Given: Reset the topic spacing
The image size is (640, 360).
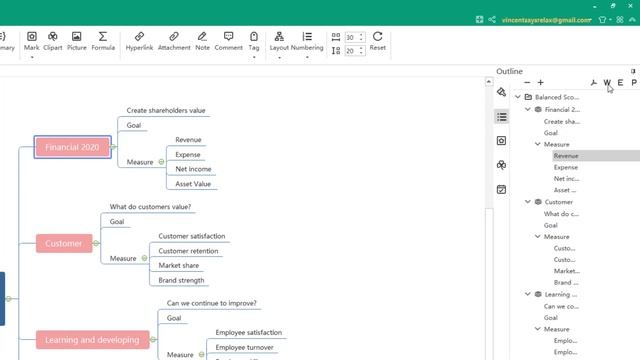Looking at the screenshot, I should click(x=378, y=41).
